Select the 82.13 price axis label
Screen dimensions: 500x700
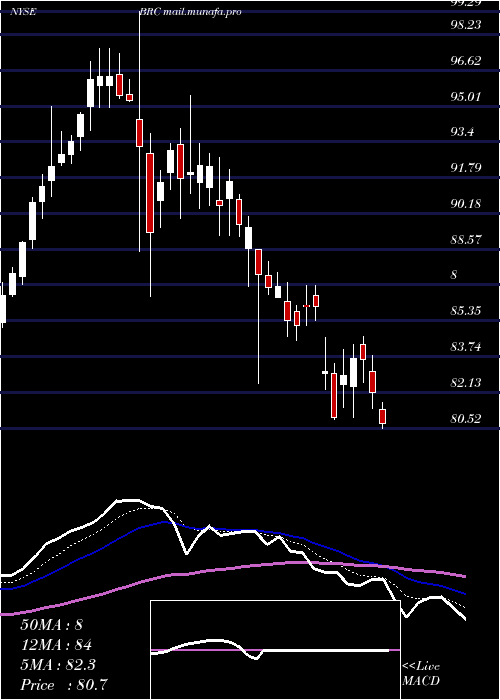[466, 383]
